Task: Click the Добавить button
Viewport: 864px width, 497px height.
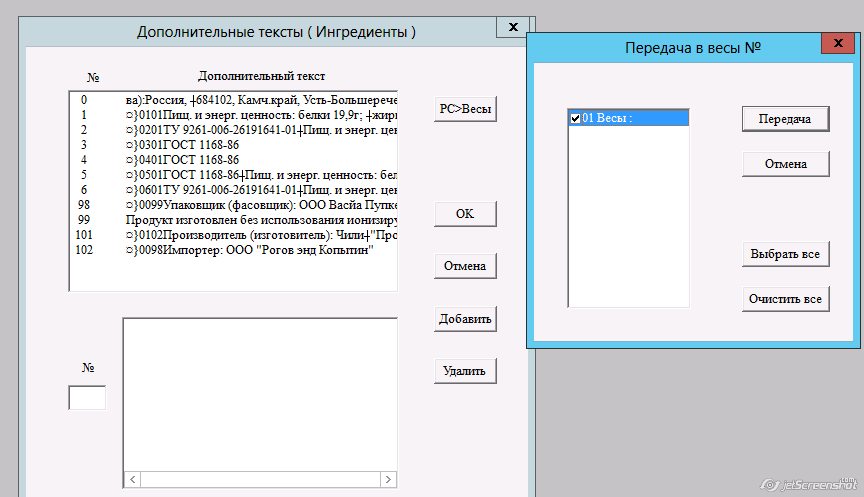Action: [x=465, y=319]
